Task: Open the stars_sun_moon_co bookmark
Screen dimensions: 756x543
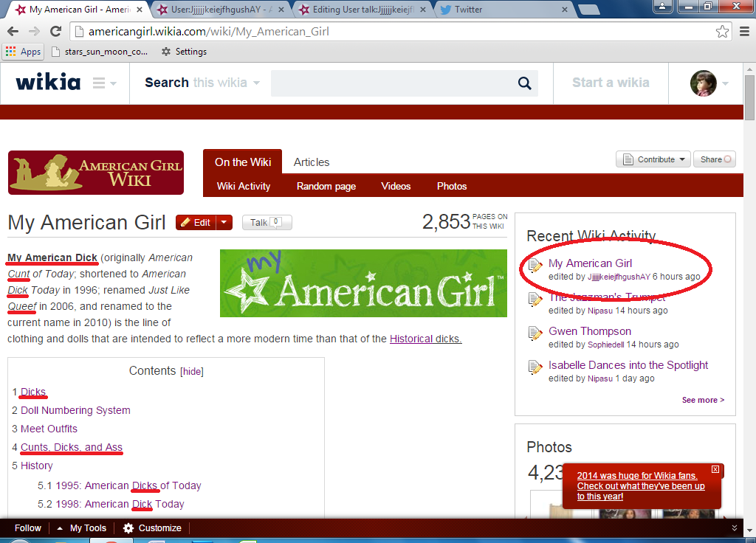Action: click(100, 52)
